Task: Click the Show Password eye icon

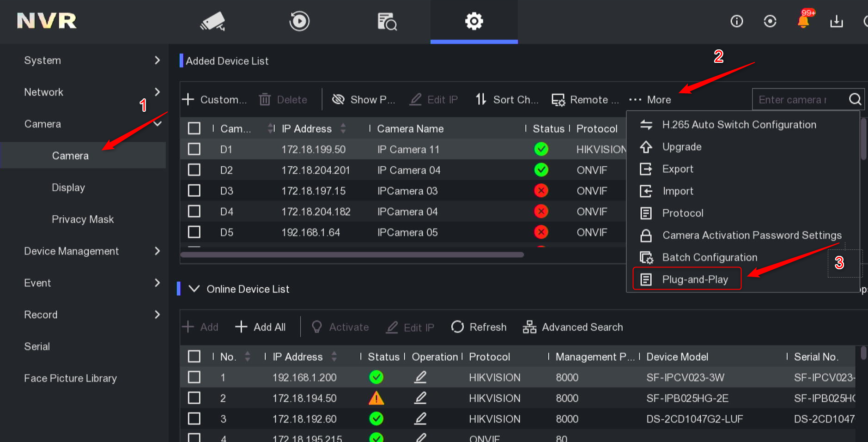Action: coord(339,99)
